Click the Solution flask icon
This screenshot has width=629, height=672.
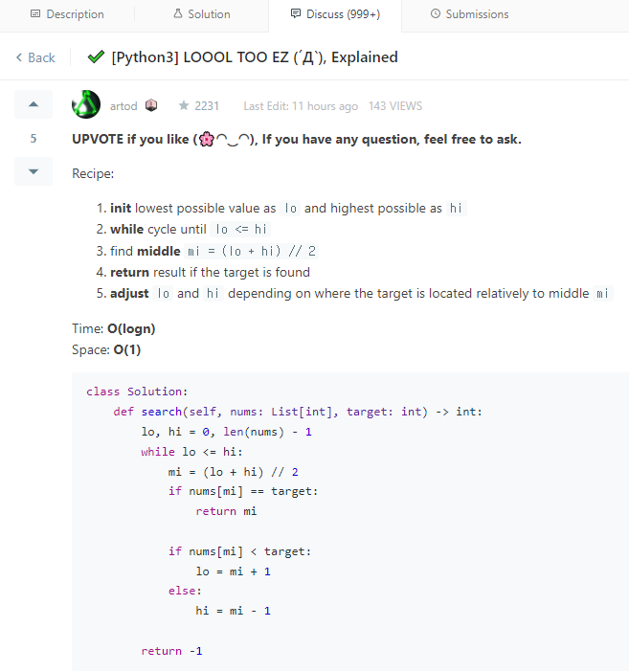(177, 13)
